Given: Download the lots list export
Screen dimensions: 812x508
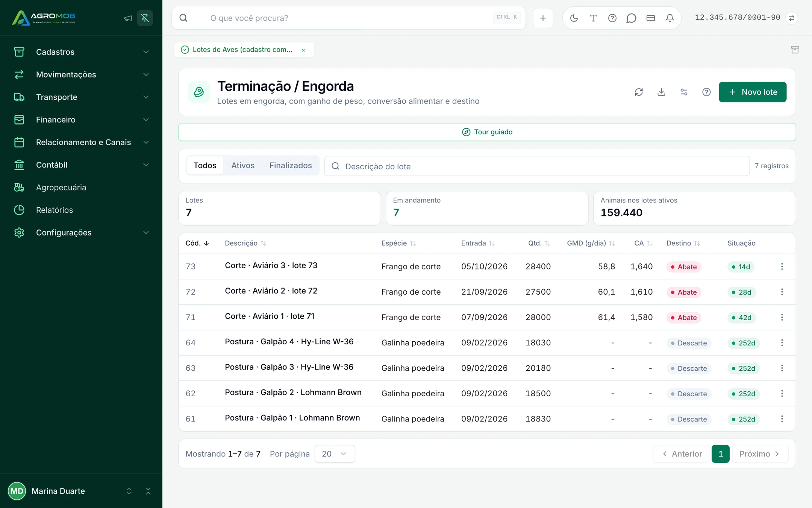Looking at the screenshot, I should tap(662, 92).
